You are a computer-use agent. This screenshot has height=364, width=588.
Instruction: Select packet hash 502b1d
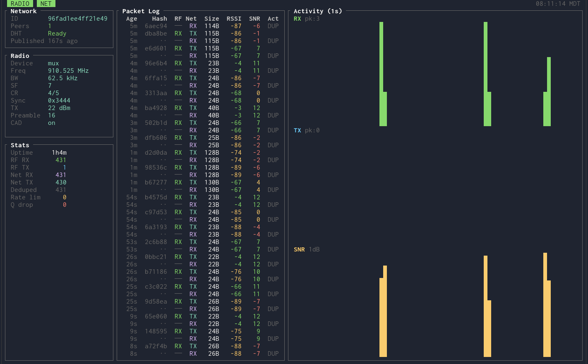tap(156, 123)
